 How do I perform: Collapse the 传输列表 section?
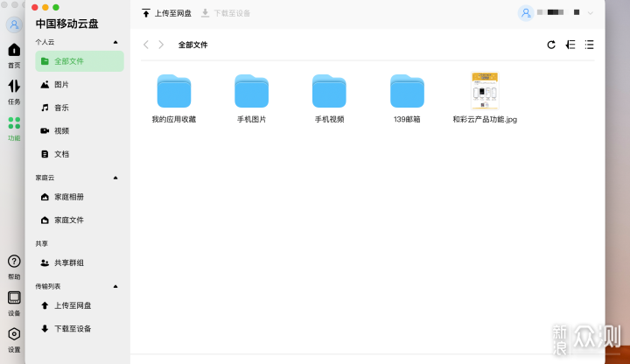tap(115, 286)
